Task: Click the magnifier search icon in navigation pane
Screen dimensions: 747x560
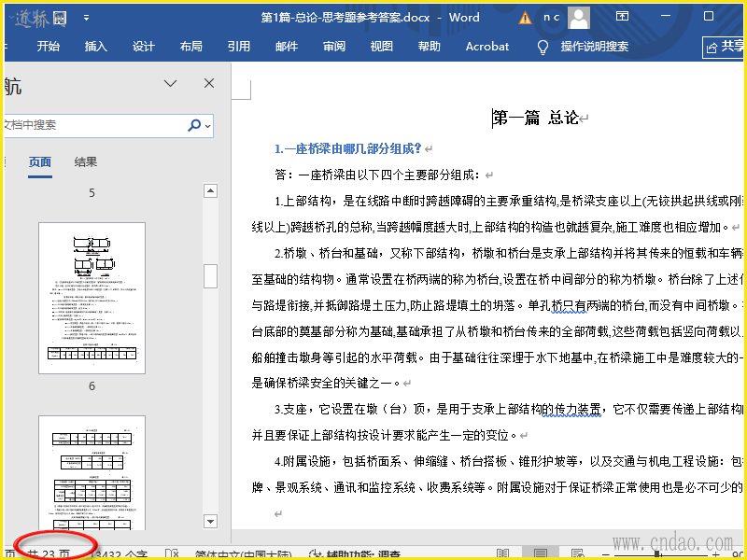Action: coord(193,125)
